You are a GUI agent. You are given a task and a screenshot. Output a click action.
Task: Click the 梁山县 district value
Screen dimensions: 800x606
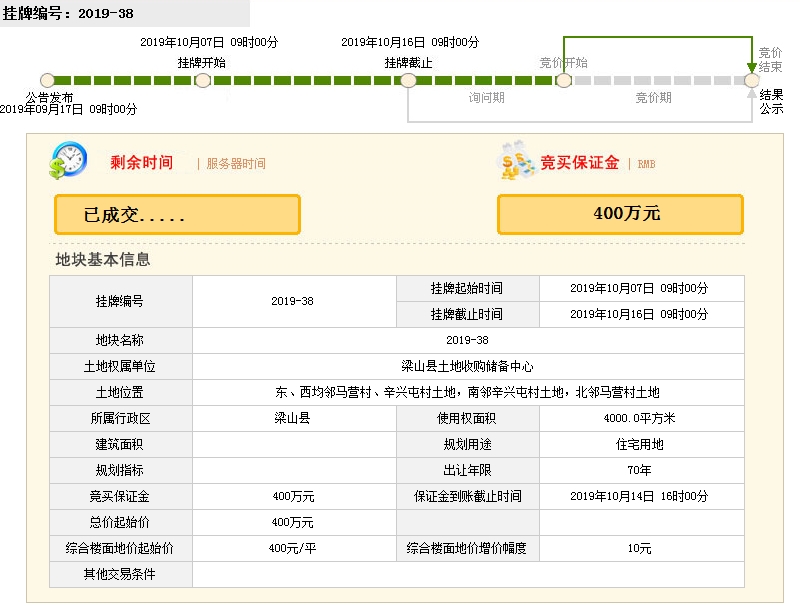pos(294,418)
